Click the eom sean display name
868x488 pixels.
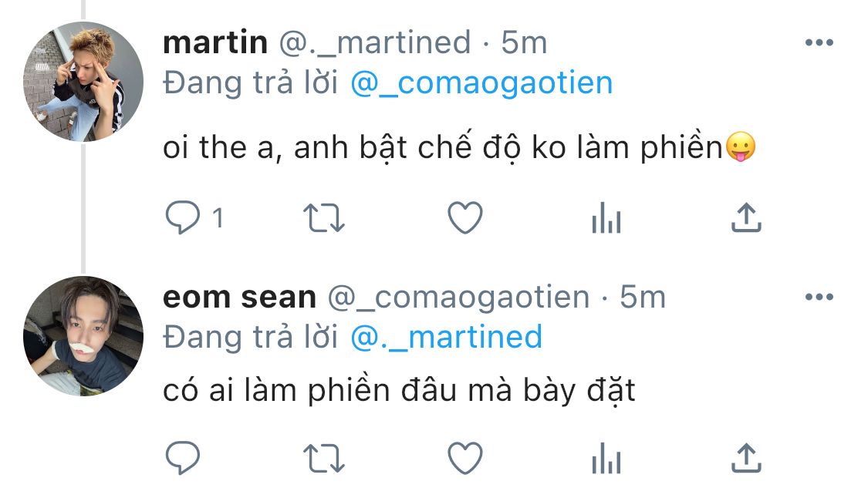240,297
